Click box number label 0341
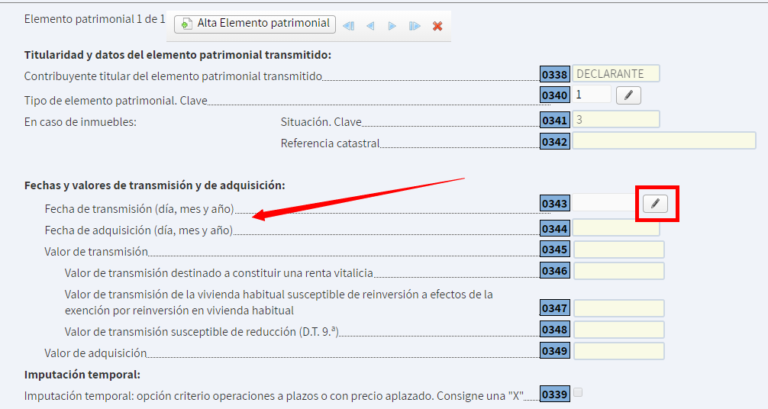 [555, 120]
